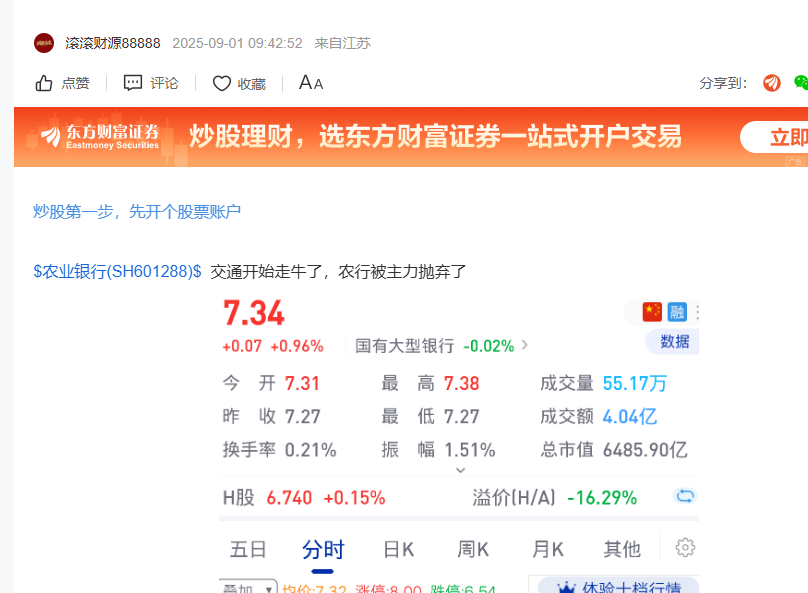Click the 评论 label
This screenshot has width=808, height=593.
tap(164, 83)
